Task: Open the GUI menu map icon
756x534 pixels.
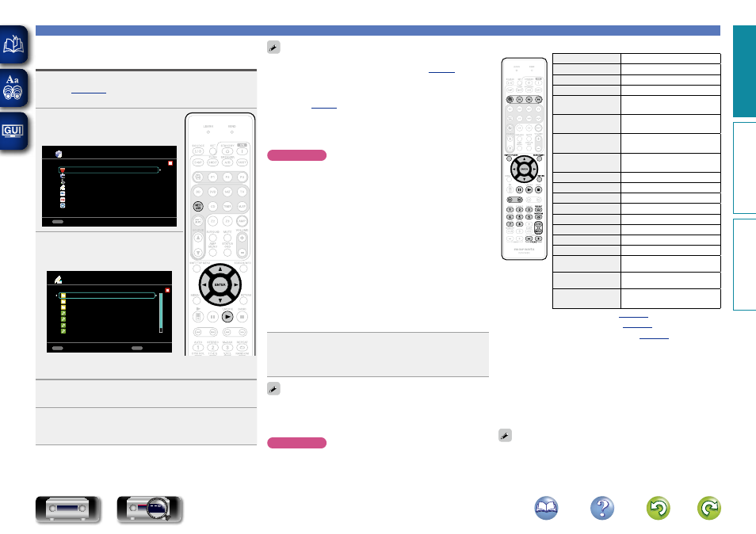Action: tap(13, 131)
